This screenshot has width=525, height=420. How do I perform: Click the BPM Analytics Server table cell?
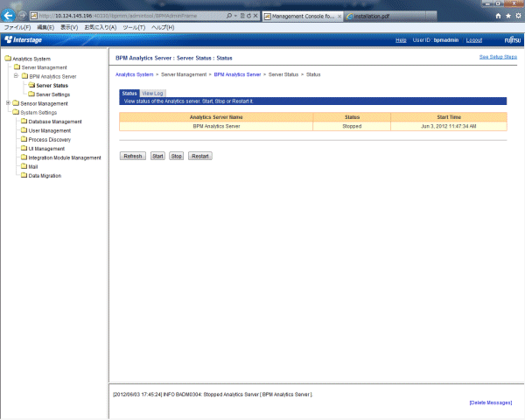(216, 126)
